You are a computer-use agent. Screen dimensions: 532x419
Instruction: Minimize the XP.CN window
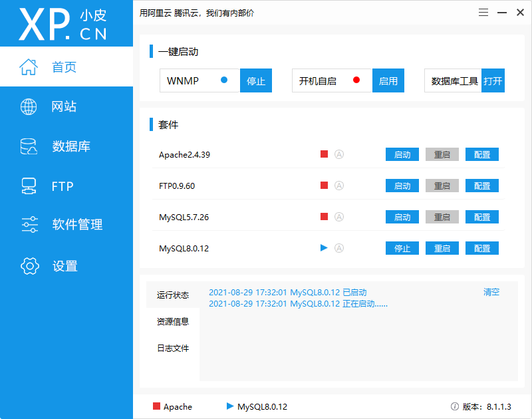[502, 13]
